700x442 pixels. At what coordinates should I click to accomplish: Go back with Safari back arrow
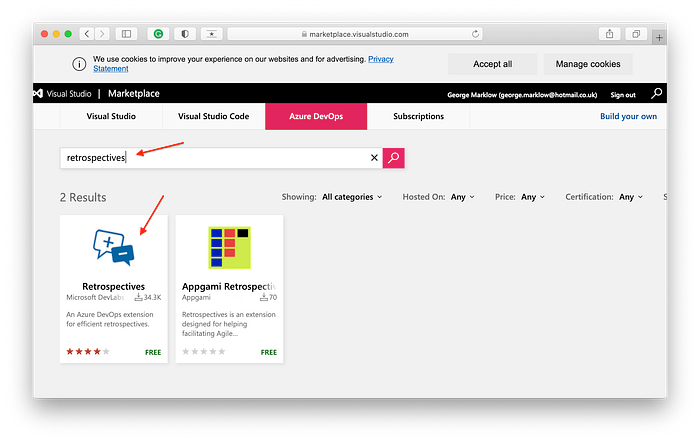coord(87,34)
